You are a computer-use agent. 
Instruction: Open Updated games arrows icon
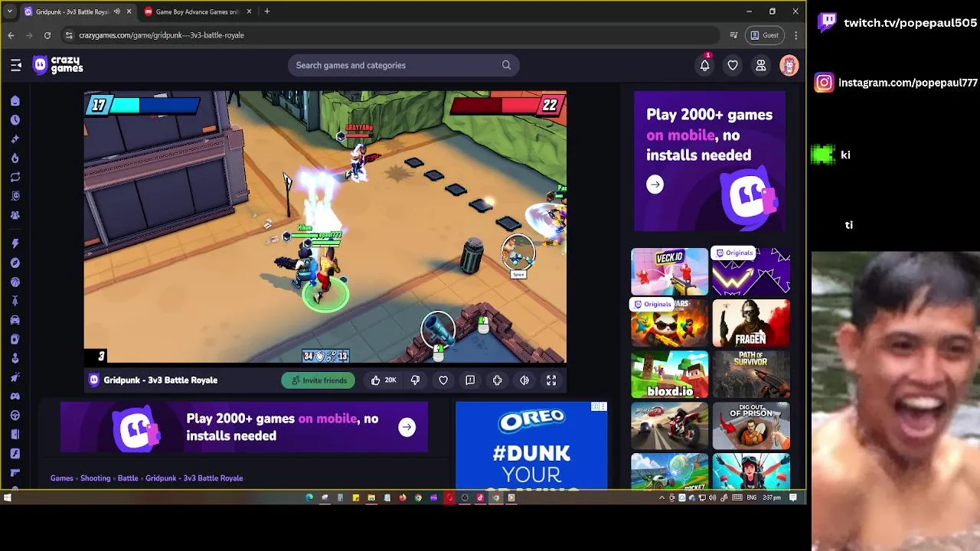[15, 178]
